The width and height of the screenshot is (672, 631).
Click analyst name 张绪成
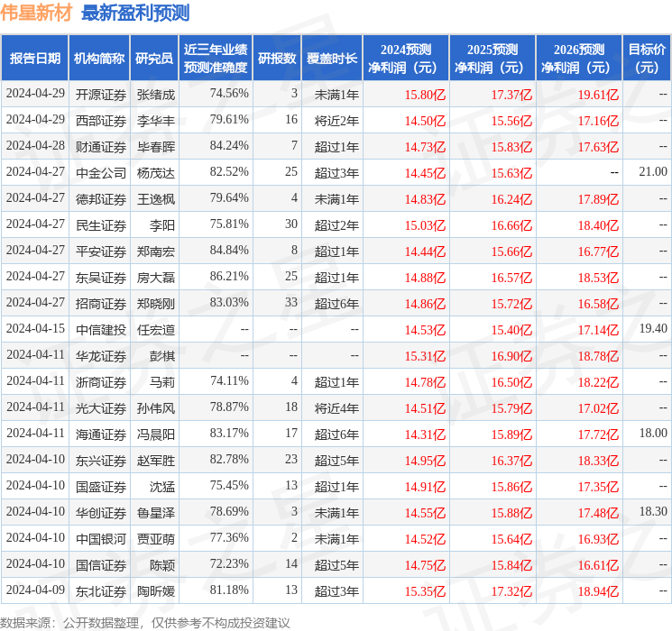156,95
